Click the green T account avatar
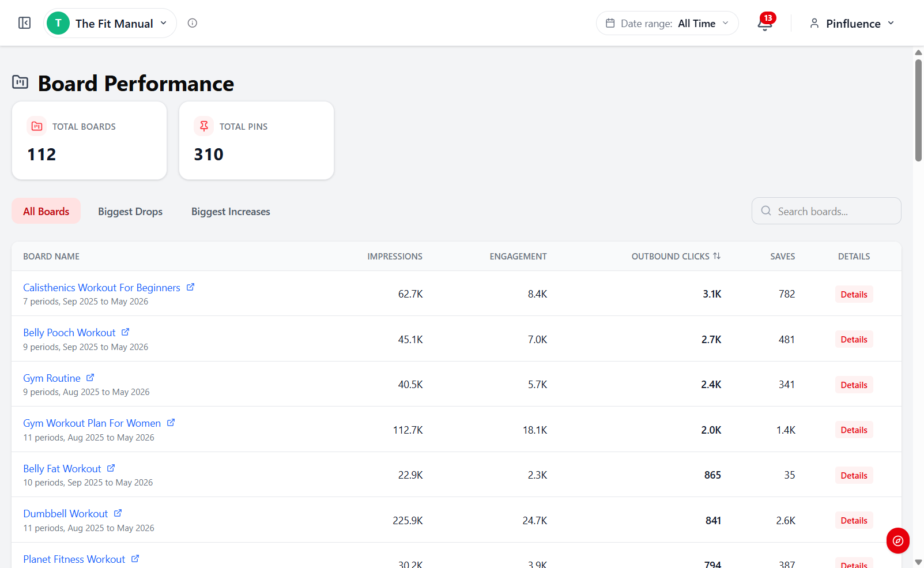The width and height of the screenshot is (924, 568). [58, 23]
